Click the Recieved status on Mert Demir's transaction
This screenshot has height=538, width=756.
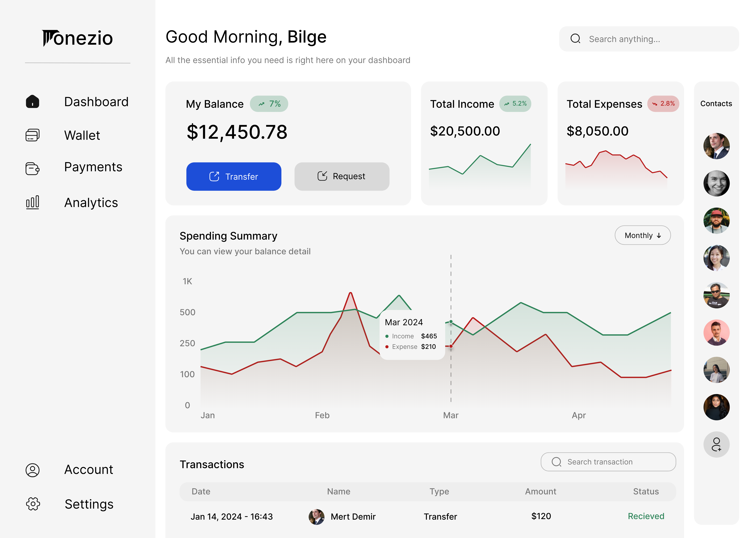(x=646, y=516)
